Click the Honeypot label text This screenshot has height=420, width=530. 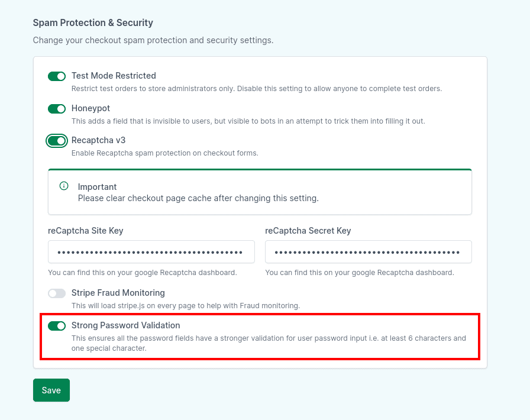click(x=91, y=108)
